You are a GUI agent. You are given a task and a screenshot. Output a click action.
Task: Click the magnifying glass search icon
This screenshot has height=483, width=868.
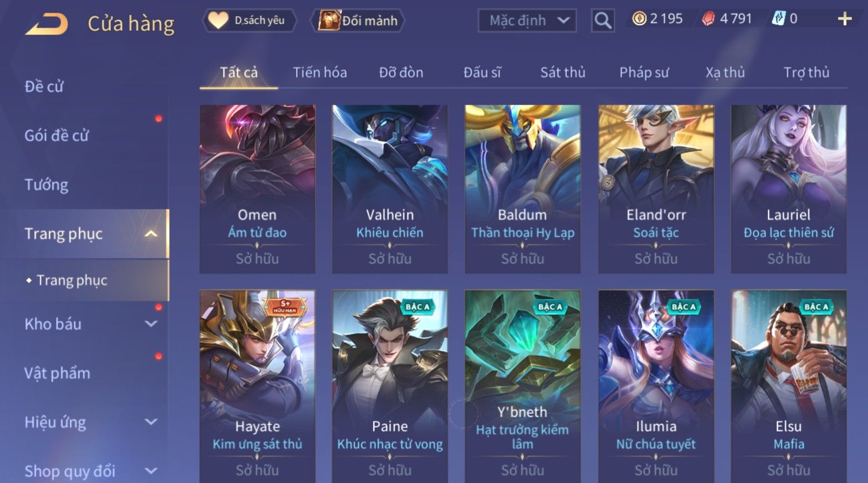[x=602, y=21]
